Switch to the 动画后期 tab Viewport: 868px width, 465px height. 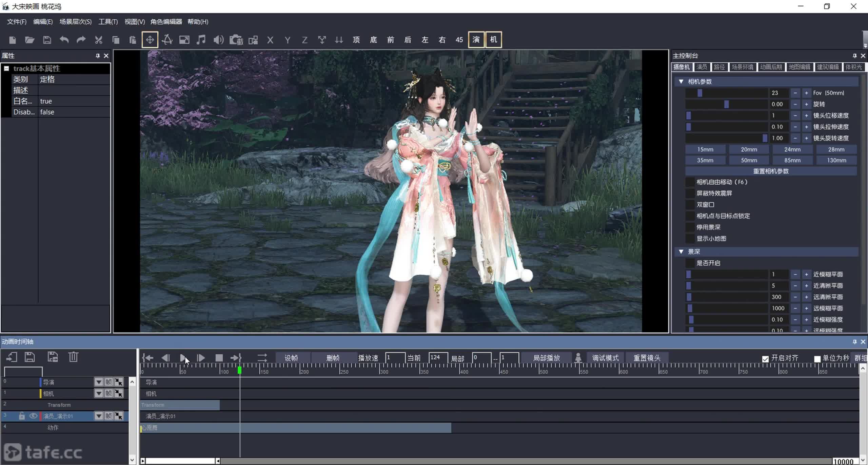tap(771, 67)
